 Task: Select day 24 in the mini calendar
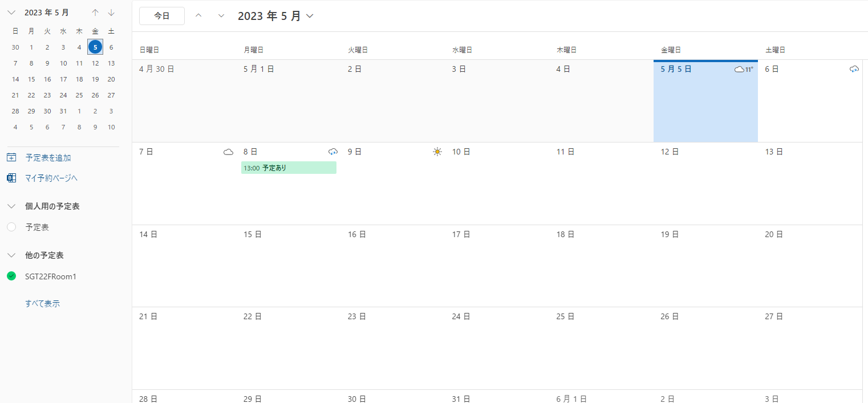click(63, 95)
